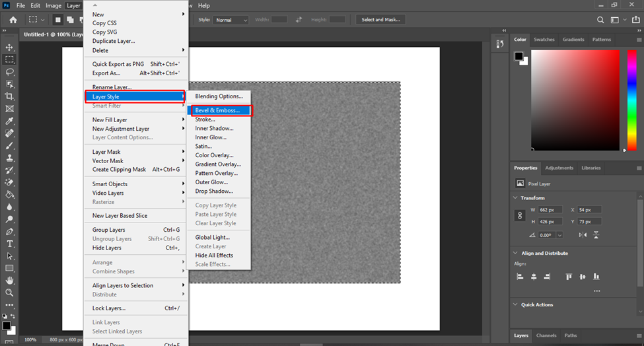Collapse the Quick Actions section
The width and height of the screenshot is (644, 346).
tap(515, 304)
